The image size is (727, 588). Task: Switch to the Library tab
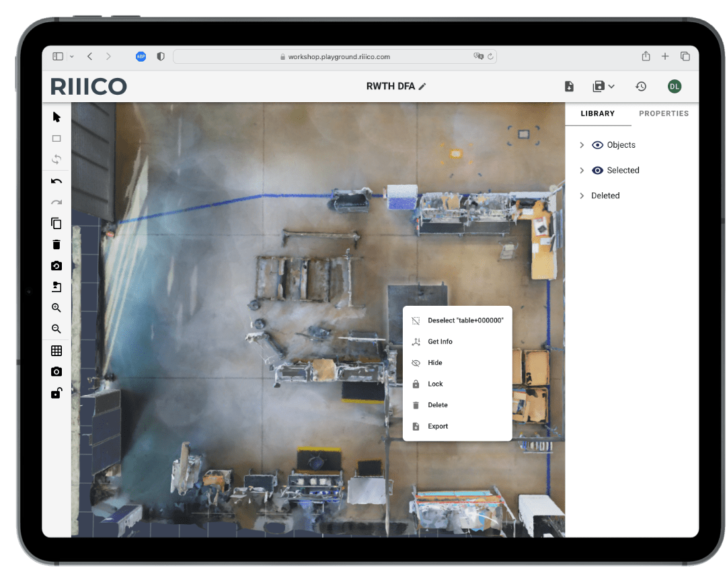click(x=598, y=114)
